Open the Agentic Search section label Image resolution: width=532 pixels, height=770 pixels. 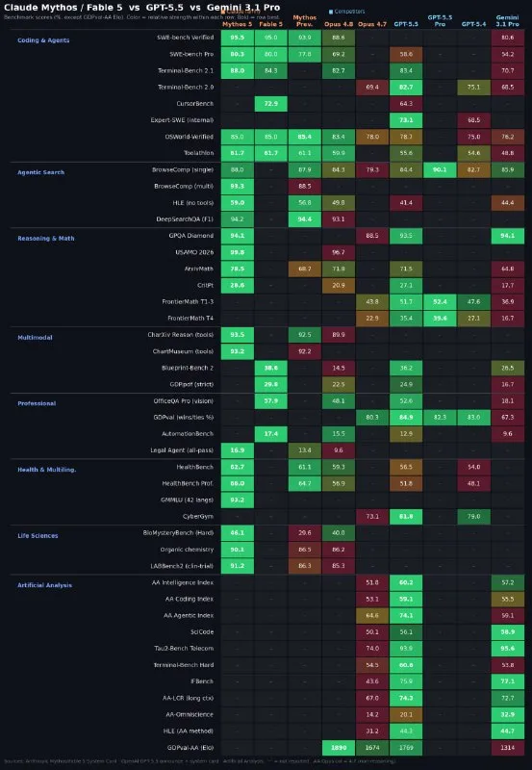tap(40, 172)
